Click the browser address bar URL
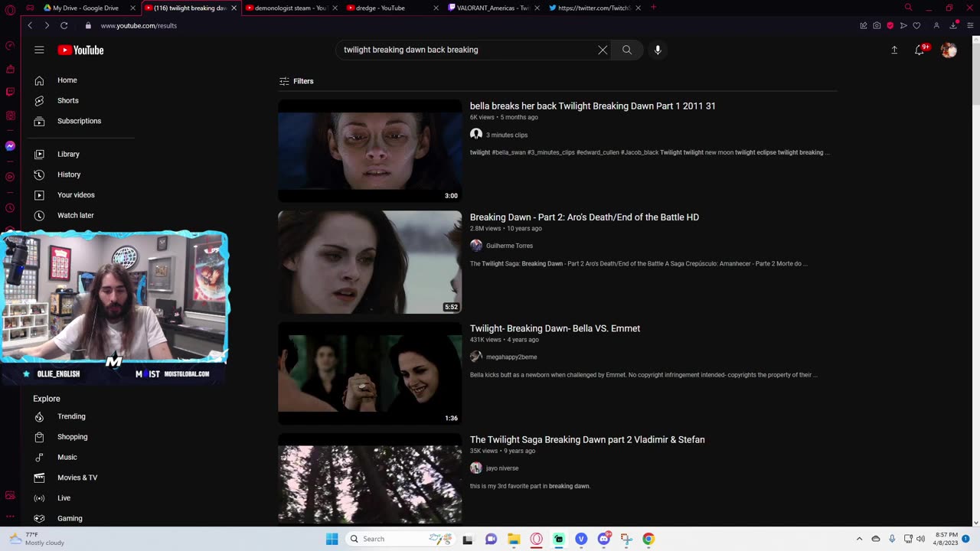Image resolution: width=980 pixels, height=551 pixels. pos(139,25)
